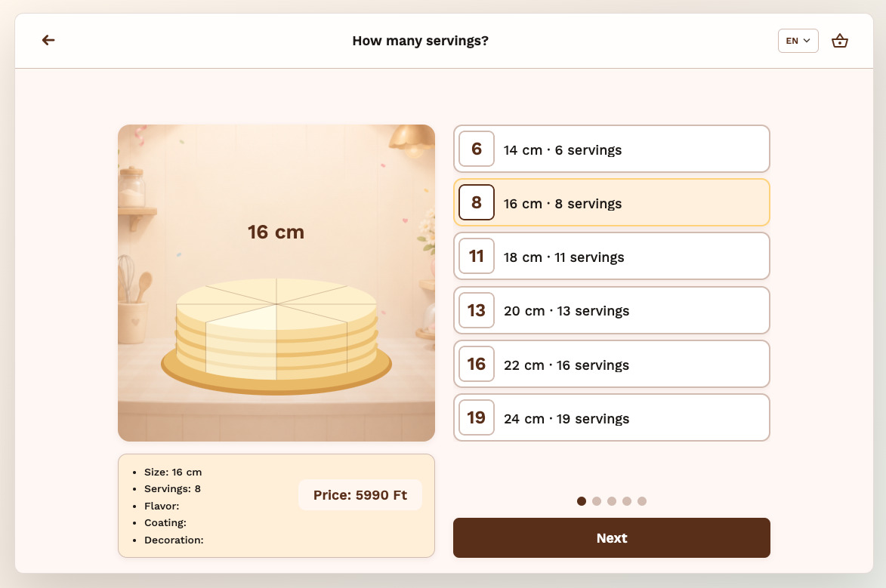Click the Next button
Image resolution: width=886 pixels, height=588 pixels.
611,537
